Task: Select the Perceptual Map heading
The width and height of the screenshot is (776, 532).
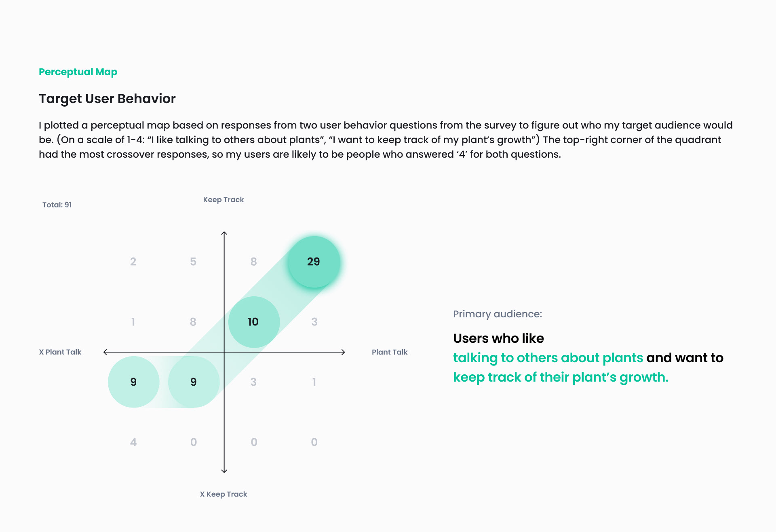Action: pyautogui.click(x=78, y=72)
